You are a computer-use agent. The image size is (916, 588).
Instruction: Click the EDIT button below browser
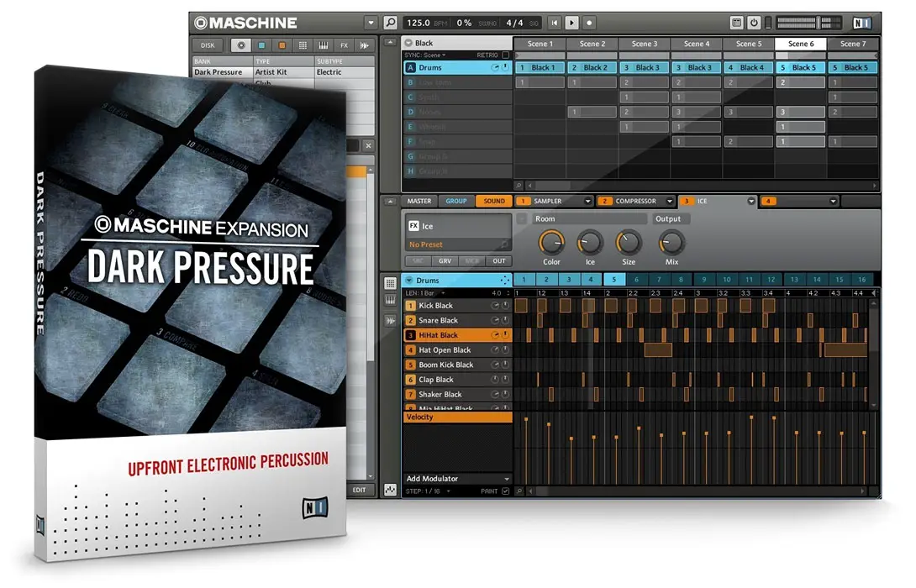point(360,490)
